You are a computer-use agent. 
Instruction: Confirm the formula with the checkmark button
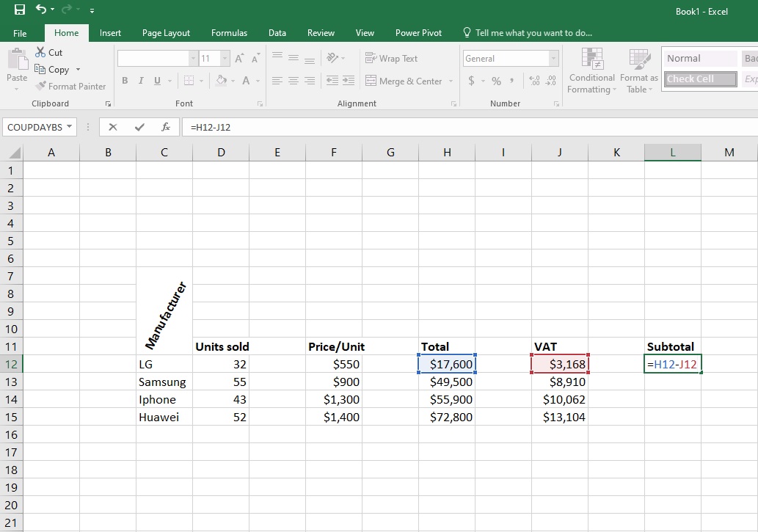[x=139, y=126]
